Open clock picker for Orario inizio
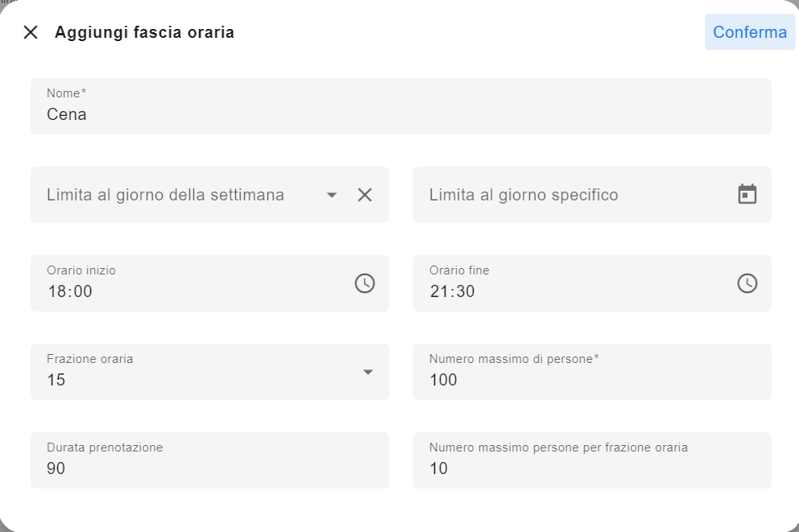The image size is (799, 532). [x=364, y=283]
